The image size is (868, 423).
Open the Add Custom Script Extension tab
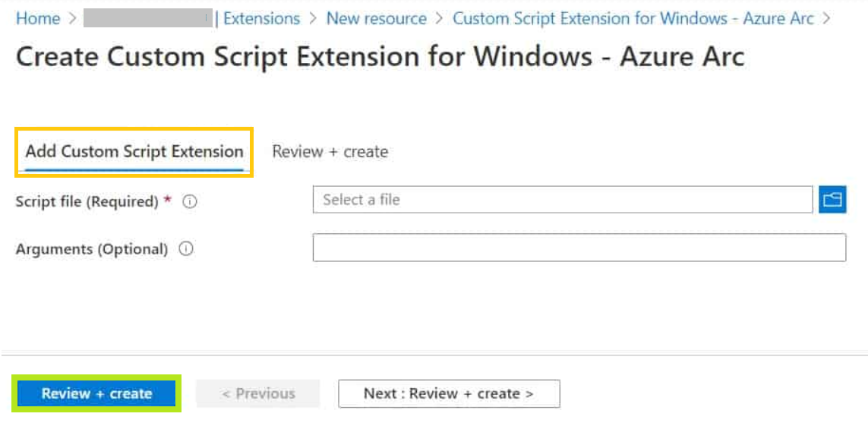point(134,152)
